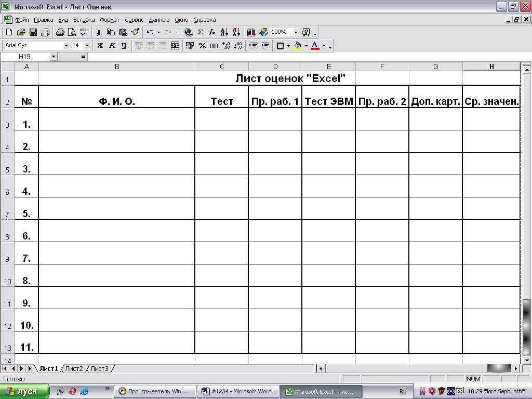This screenshot has width=532, height=399.
Task: Expand the Undo history dropdown arrow
Action: 158,32
